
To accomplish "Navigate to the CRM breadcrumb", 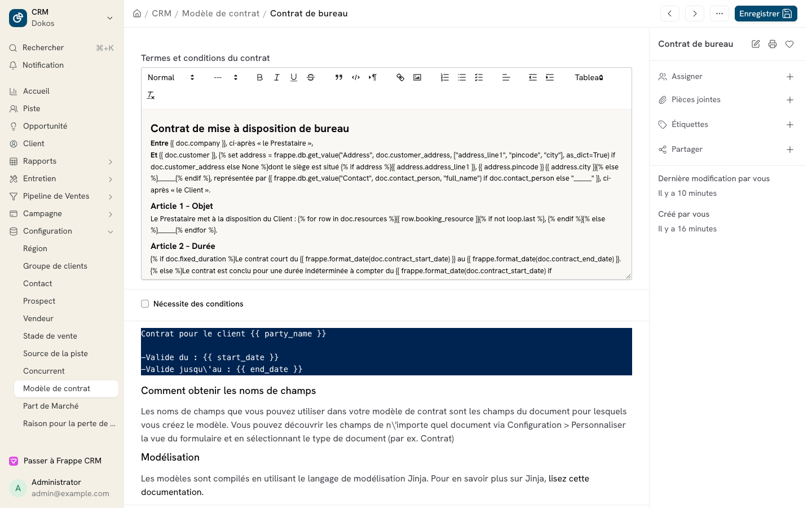I will point(161,14).
